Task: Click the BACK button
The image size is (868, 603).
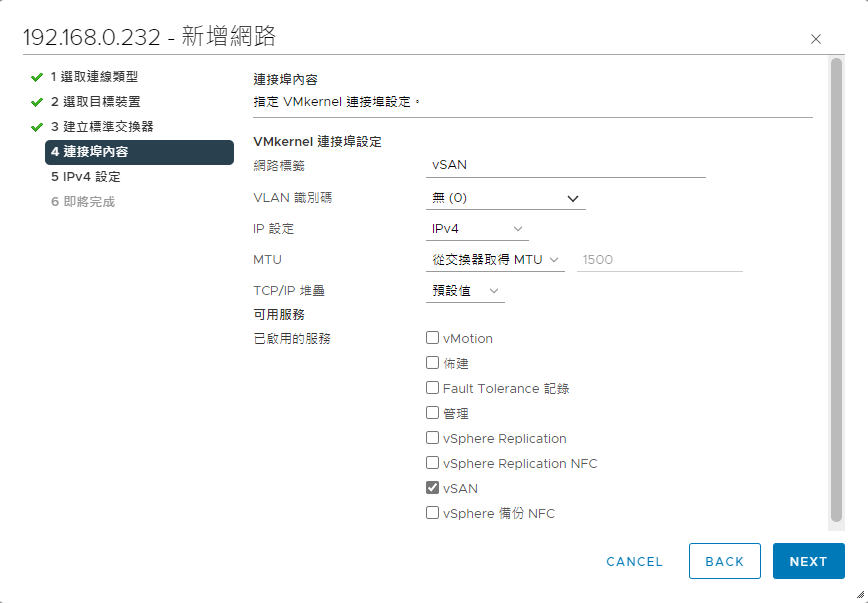Action: (x=724, y=561)
